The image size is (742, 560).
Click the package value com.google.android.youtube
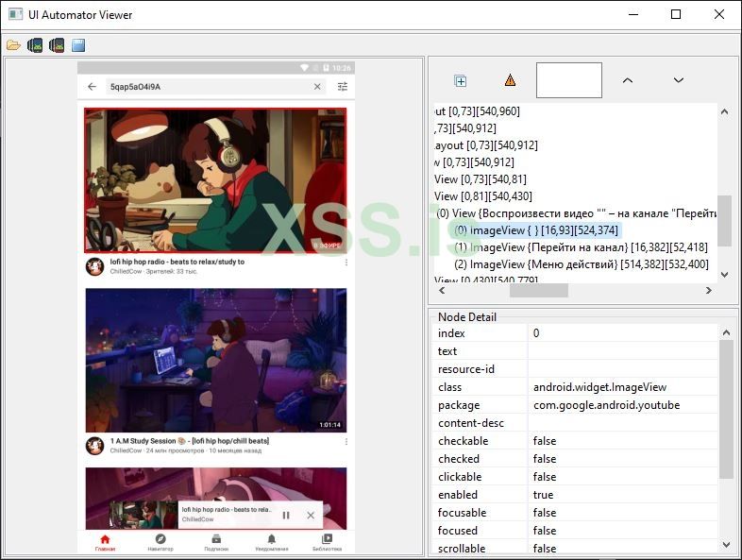coord(606,405)
